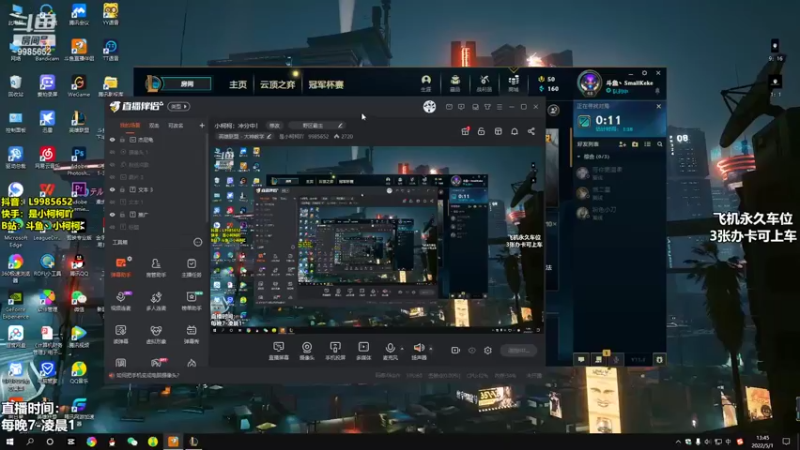Viewport: 800px width, 450px height.
Task: Open the 房管助手 tool icon
Action: 156,267
